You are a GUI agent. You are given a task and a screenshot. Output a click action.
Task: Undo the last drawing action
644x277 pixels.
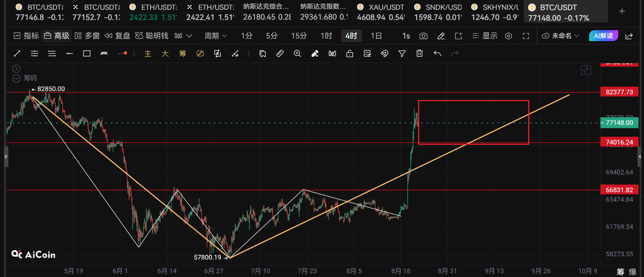point(437,53)
